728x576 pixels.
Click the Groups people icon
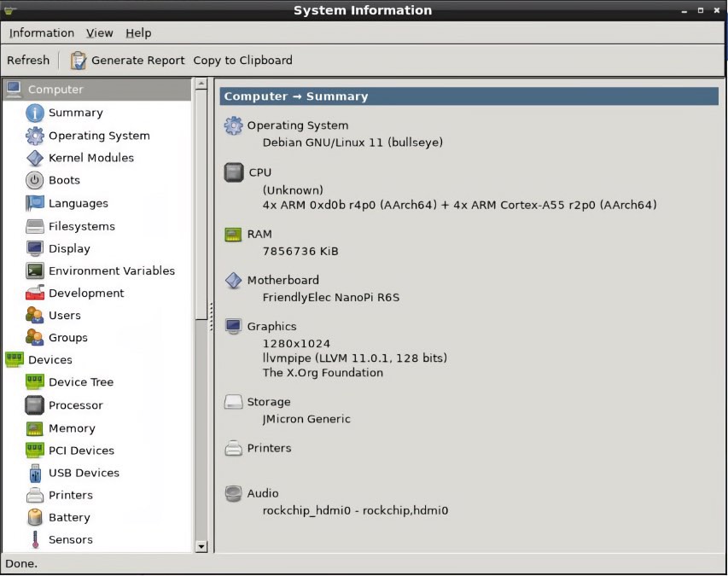(x=35, y=337)
